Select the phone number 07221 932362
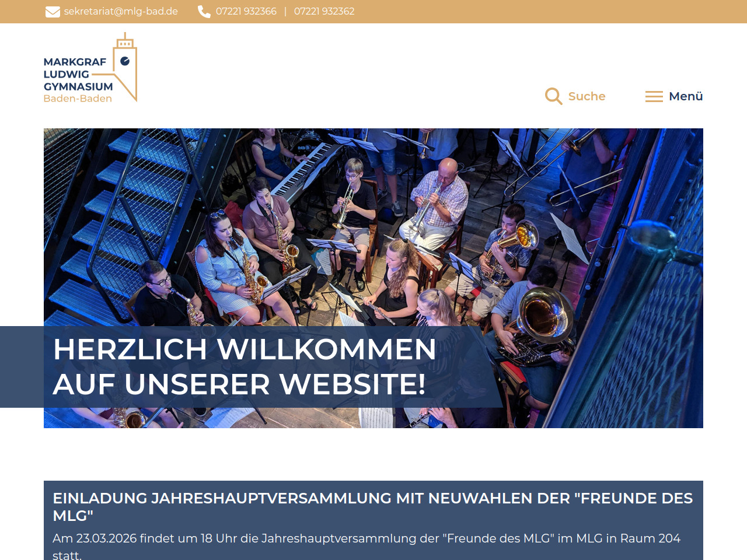 coord(324,12)
